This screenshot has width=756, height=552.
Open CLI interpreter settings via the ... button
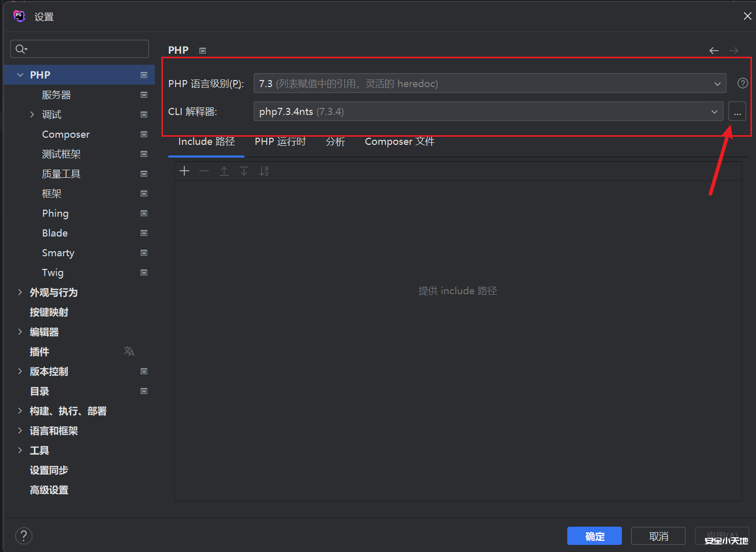(737, 111)
